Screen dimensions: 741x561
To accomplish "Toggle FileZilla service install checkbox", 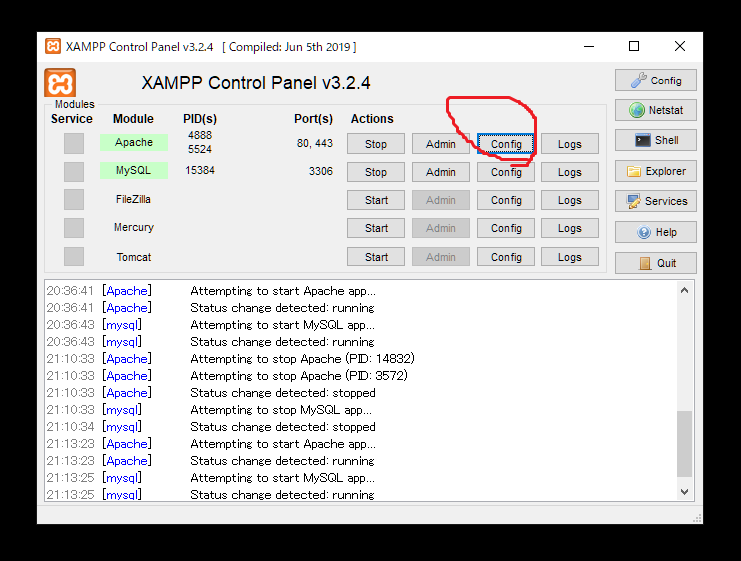I will coord(74,199).
